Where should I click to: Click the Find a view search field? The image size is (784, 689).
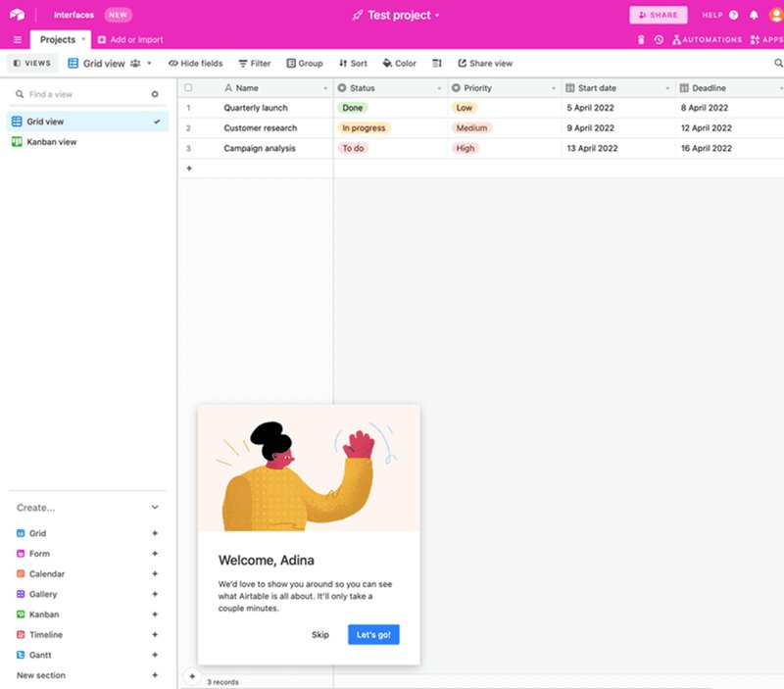(x=78, y=94)
